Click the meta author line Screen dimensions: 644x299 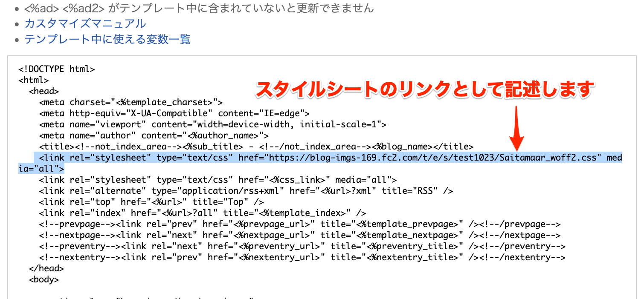tap(154, 135)
